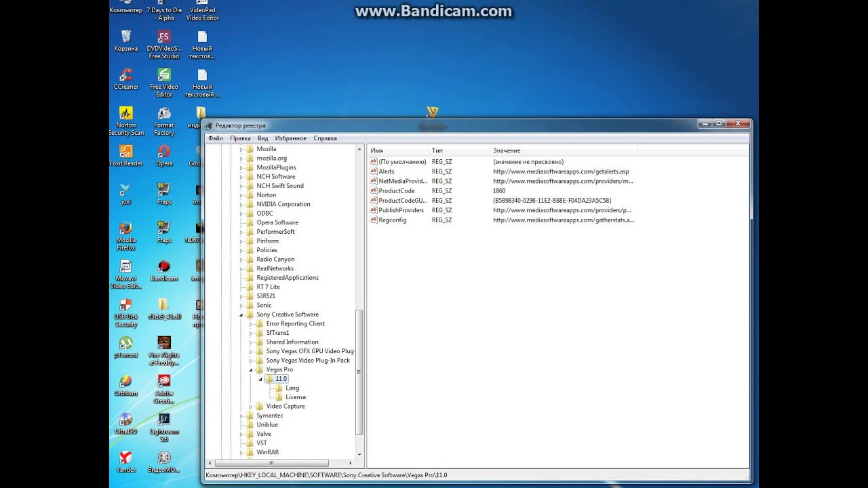
Task: Select the PublishProviders value name
Action: pos(401,210)
